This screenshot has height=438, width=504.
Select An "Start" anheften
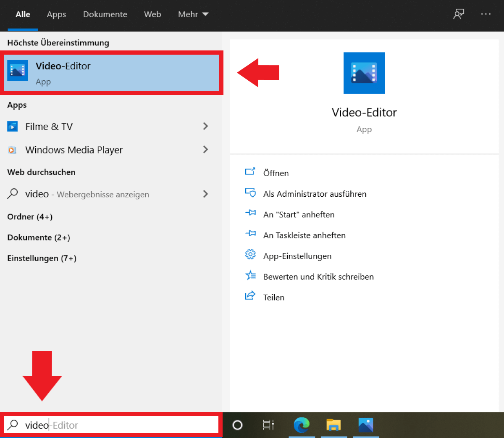coord(299,214)
